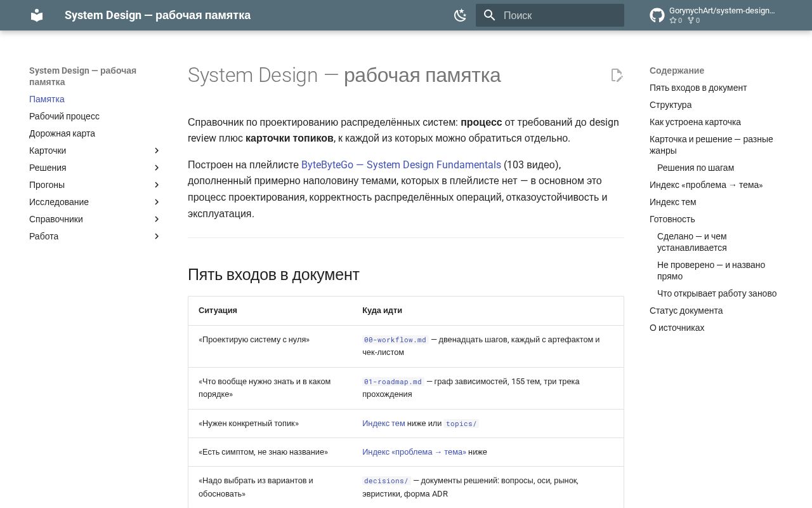
Task: Click the book logo icon in header
Action: coord(37,15)
